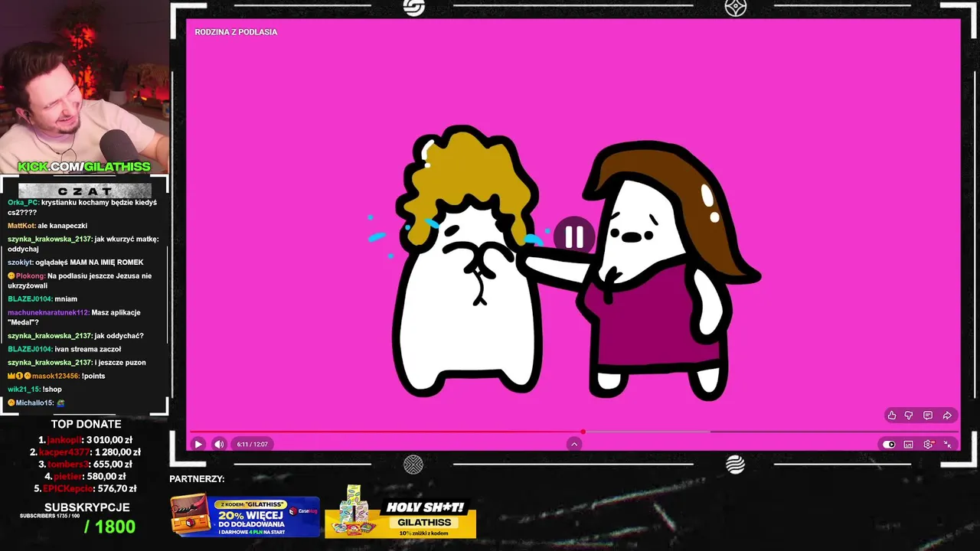This screenshot has height=551, width=980.
Task: Click the Michallo15 chat entry
Action: pyautogui.click(x=37, y=403)
